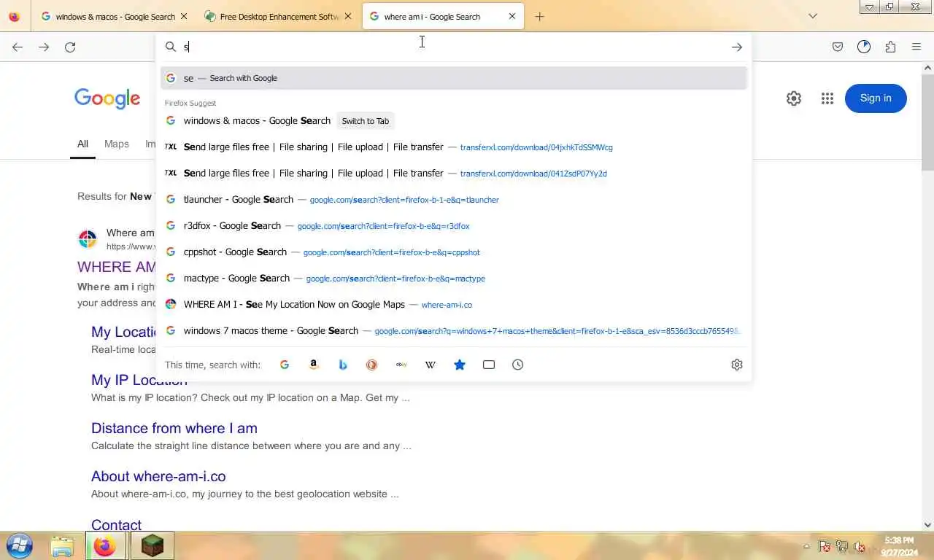Click the volume tray icon
The width and height of the screenshot is (934, 560).
[860, 546]
